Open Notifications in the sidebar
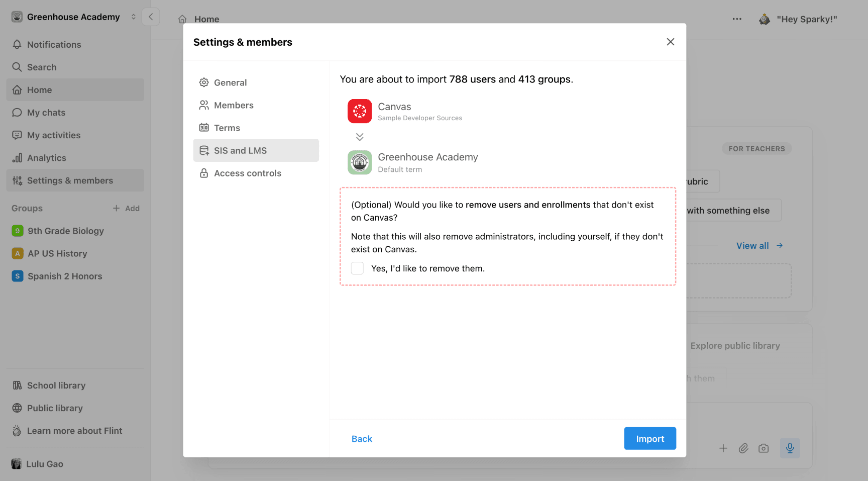The height and width of the screenshot is (481, 868). point(75,44)
